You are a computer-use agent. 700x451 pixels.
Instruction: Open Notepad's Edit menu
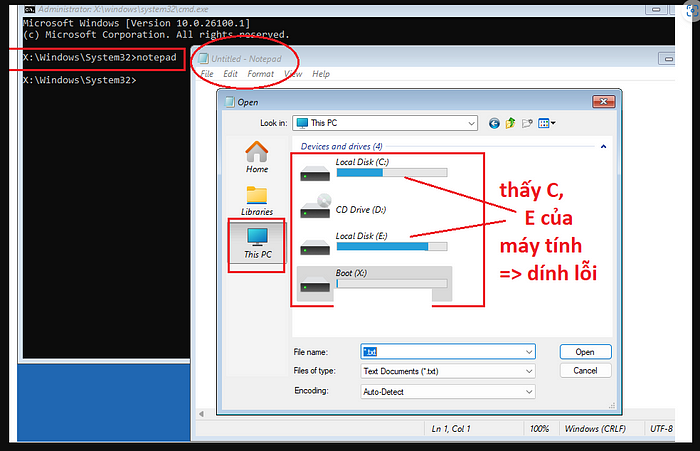tap(230, 74)
